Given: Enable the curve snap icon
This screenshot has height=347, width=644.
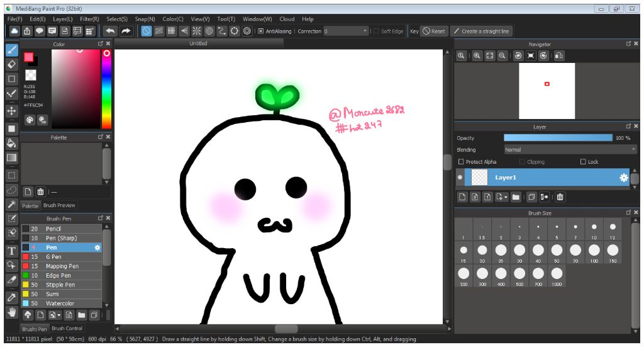Looking at the screenshot, I should pyautogui.click(x=222, y=31).
